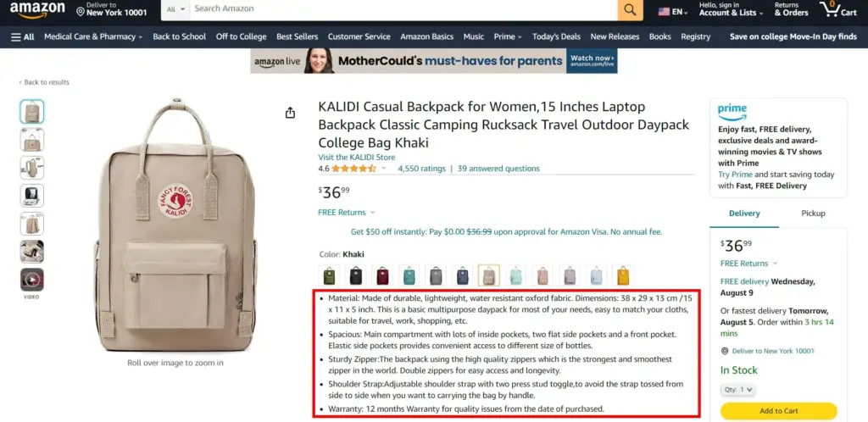
Task: Click the Prime logo in the sidebar
Action: tap(732, 111)
